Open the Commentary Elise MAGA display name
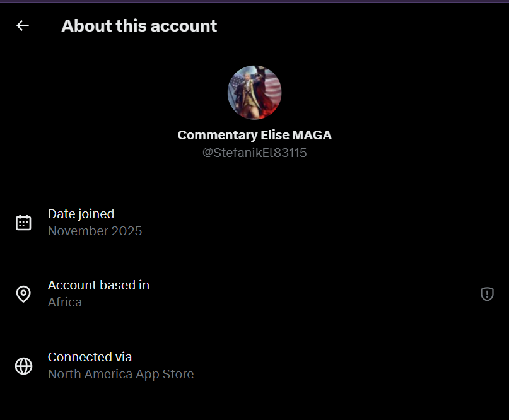The width and height of the screenshot is (509, 420). coord(255,135)
